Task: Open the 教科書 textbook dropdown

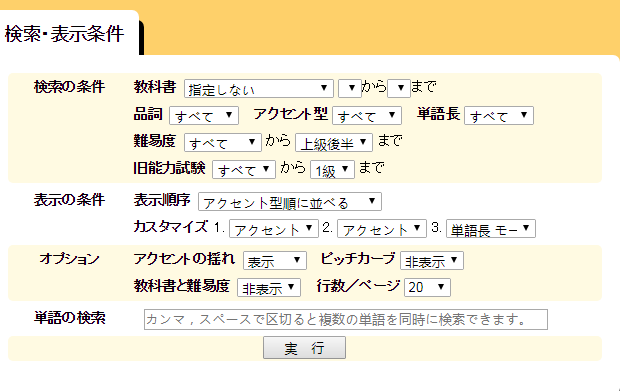Action: [x=259, y=89]
